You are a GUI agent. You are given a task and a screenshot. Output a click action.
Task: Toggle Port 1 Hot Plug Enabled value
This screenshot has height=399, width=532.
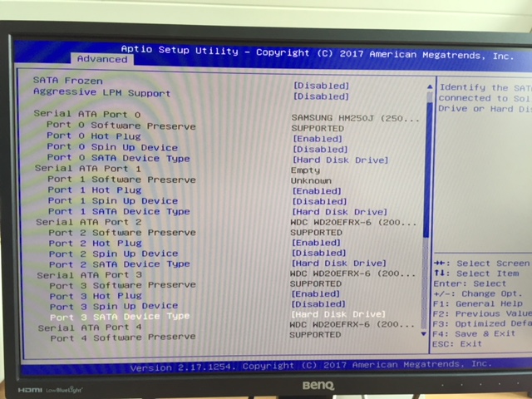click(x=317, y=191)
